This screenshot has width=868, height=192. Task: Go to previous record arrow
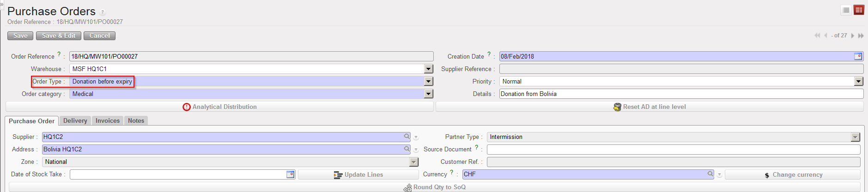click(x=826, y=36)
